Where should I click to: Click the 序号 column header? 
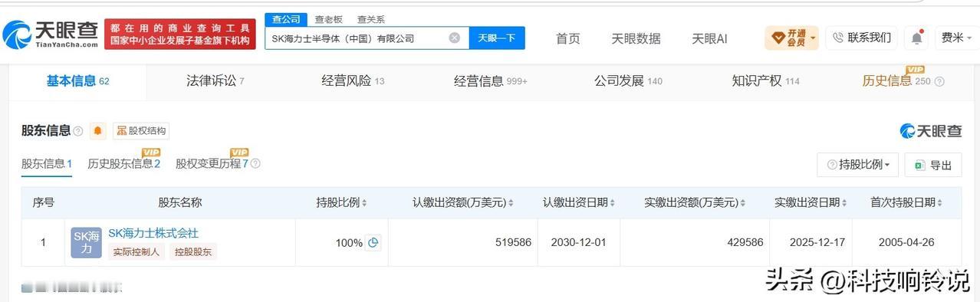[43, 202]
